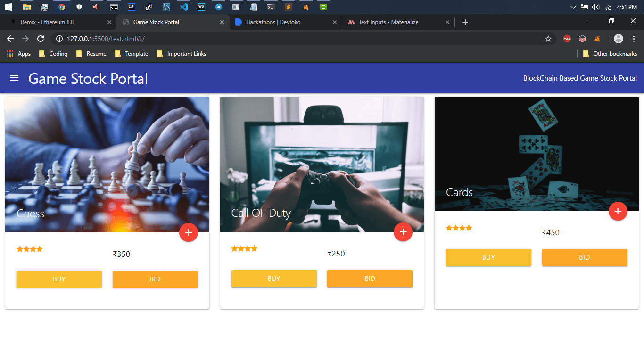Reload the current page

tap(41, 39)
